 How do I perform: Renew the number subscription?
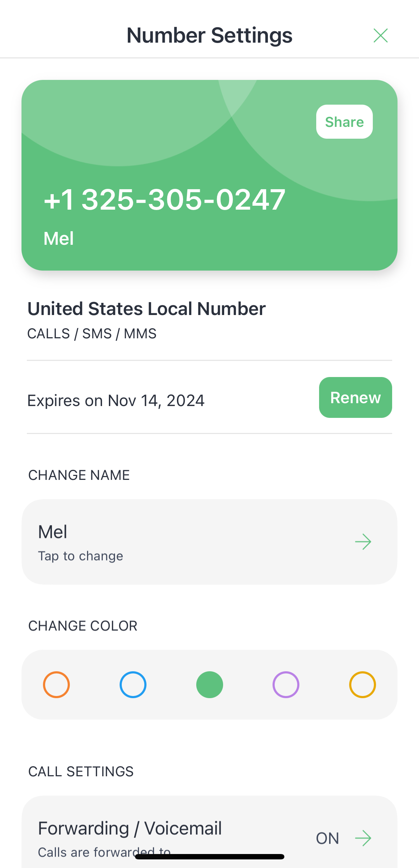(355, 397)
